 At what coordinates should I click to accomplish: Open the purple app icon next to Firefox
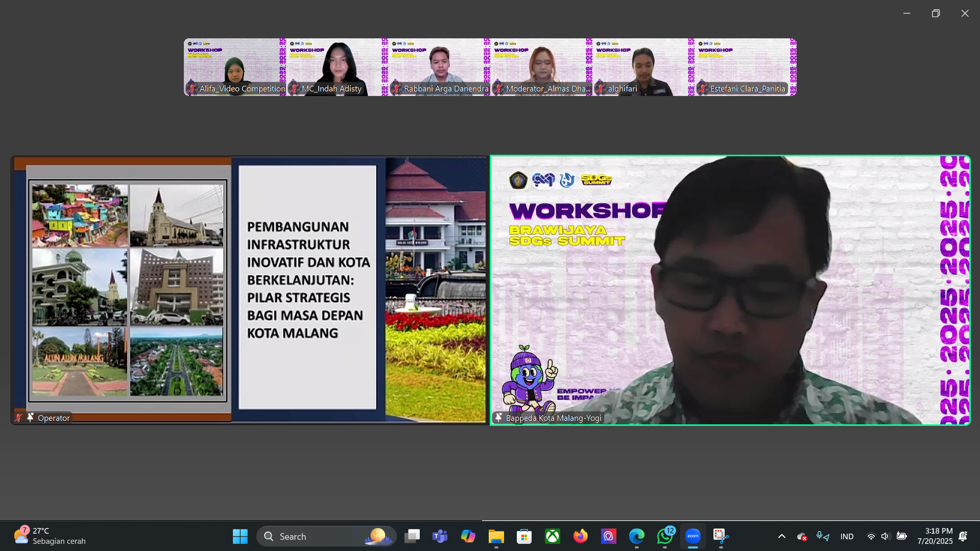pyautogui.click(x=608, y=536)
